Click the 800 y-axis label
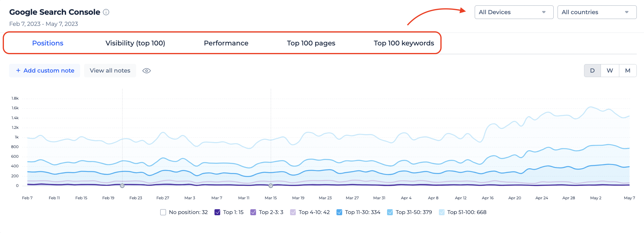The image size is (644, 233). pyautogui.click(x=15, y=147)
